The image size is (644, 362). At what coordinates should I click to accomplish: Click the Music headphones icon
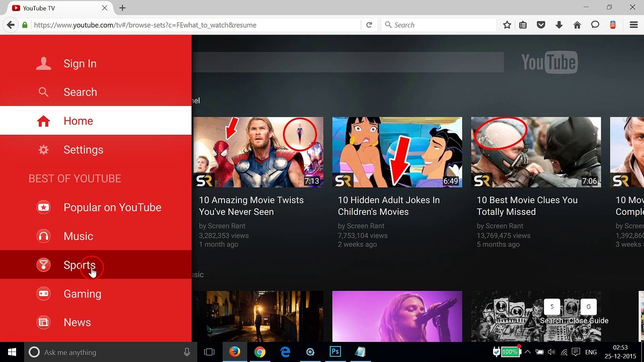pyautogui.click(x=44, y=236)
